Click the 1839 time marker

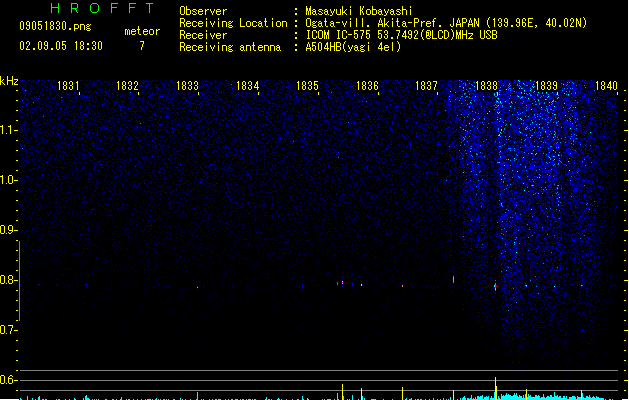point(546,86)
